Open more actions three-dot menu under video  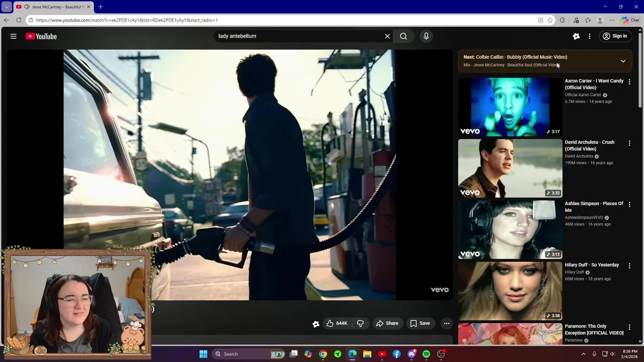447,323
